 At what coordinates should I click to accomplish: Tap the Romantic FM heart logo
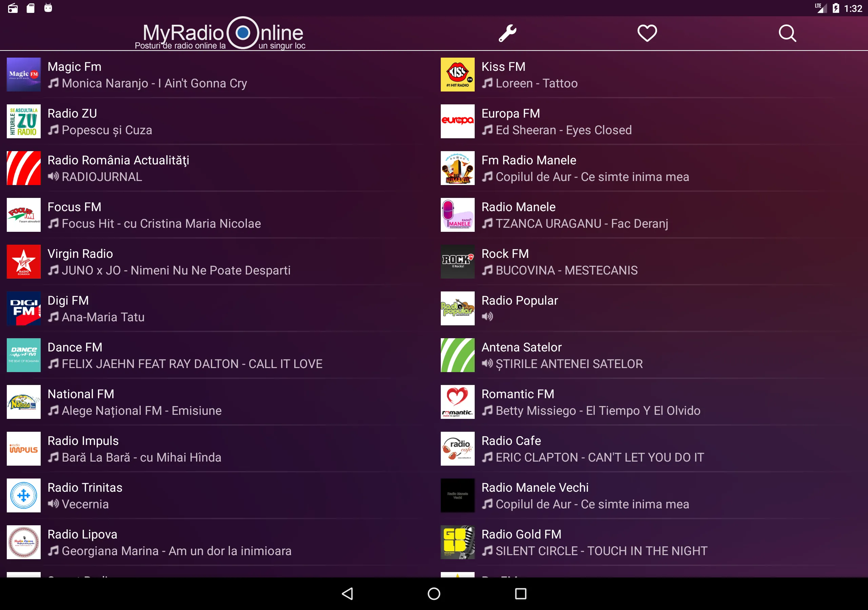click(457, 402)
